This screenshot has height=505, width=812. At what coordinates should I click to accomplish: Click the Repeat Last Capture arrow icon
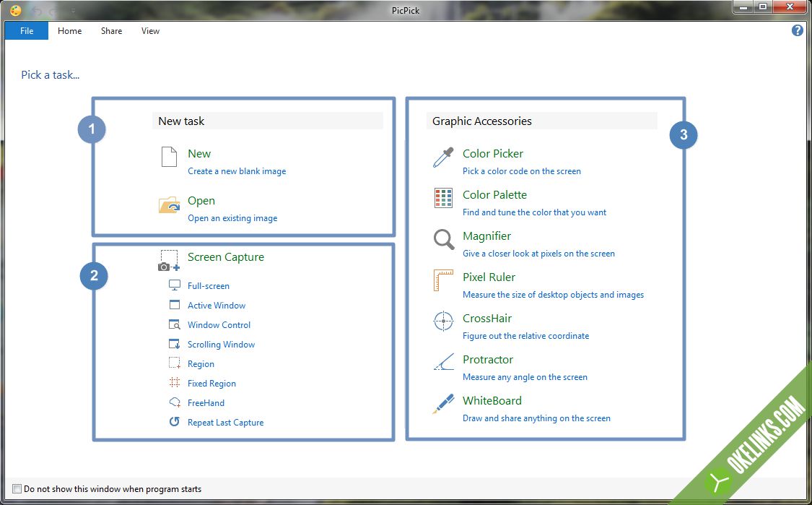[175, 421]
